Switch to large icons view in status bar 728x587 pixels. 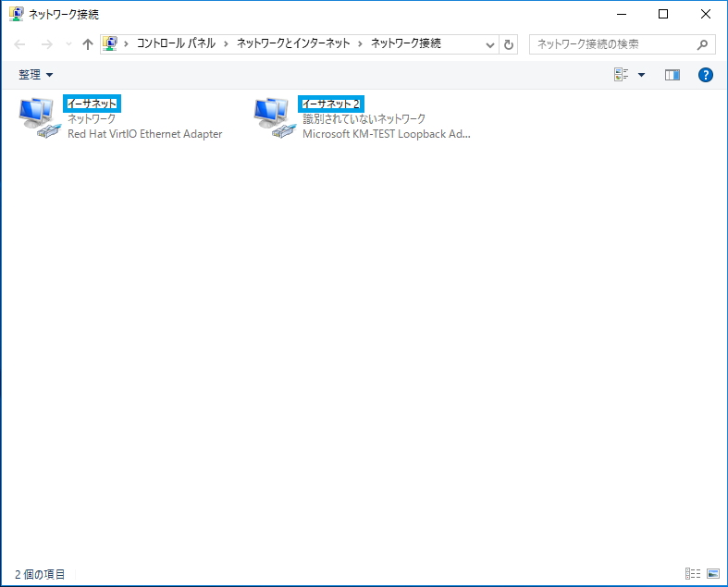coord(713,573)
